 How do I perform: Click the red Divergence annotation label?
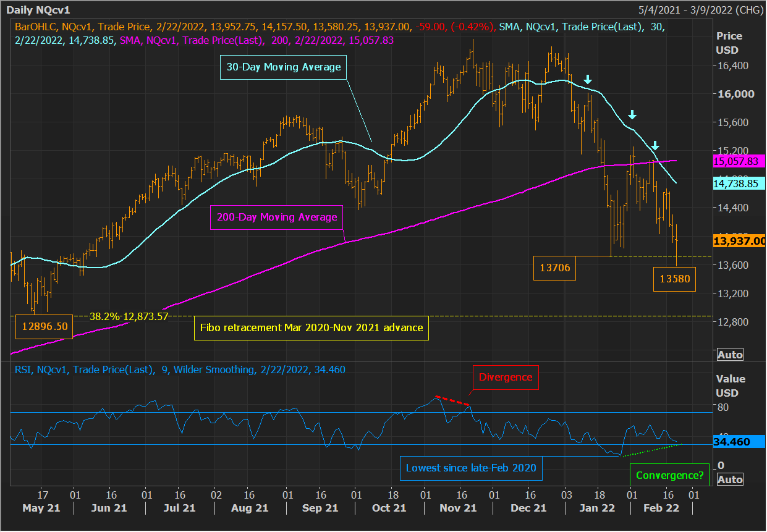click(x=506, y=377)
